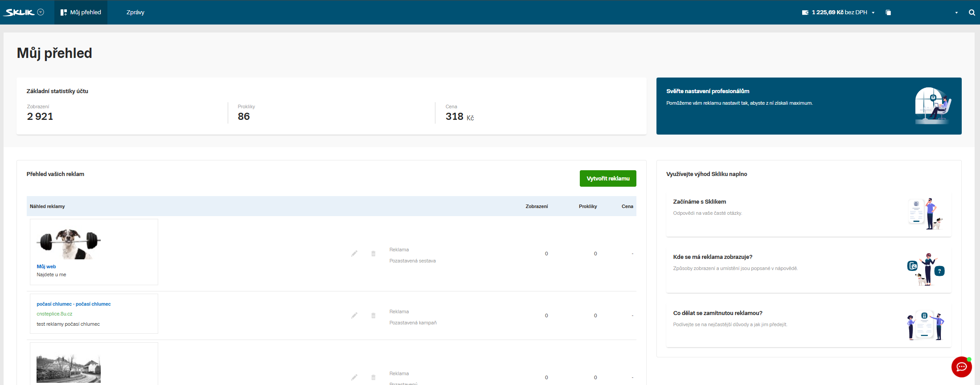Click the copy icon beside the credit balance
980x385 pixels.
(x=888, y=12)
